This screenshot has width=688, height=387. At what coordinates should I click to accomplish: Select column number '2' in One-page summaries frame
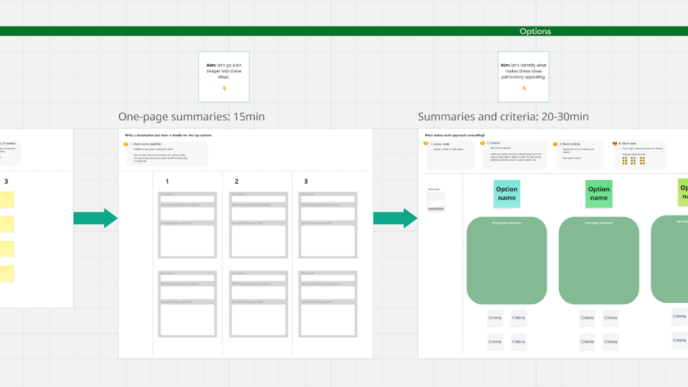coord(236,181)
